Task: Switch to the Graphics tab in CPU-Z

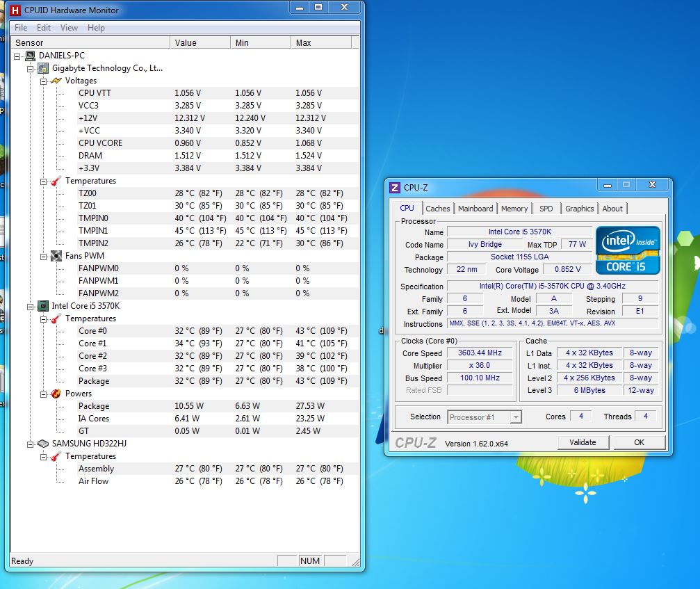Action: pos(580,209)
